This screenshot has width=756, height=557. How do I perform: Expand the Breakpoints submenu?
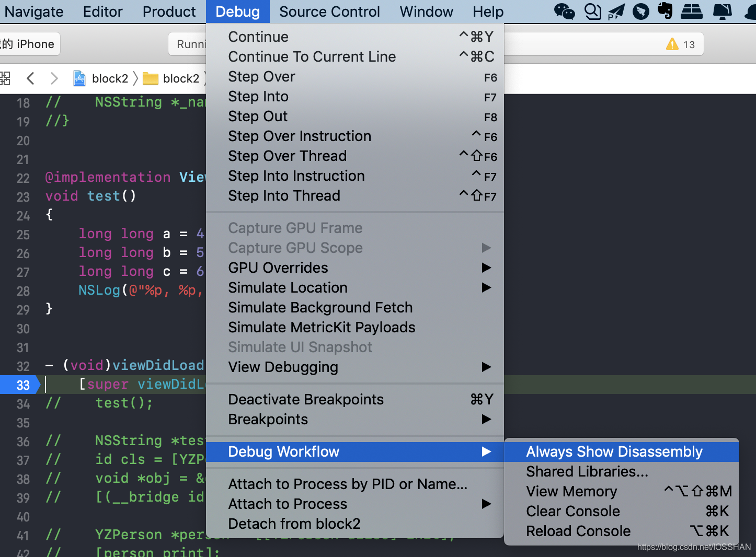pyautogui.click(x=355, y=419)
